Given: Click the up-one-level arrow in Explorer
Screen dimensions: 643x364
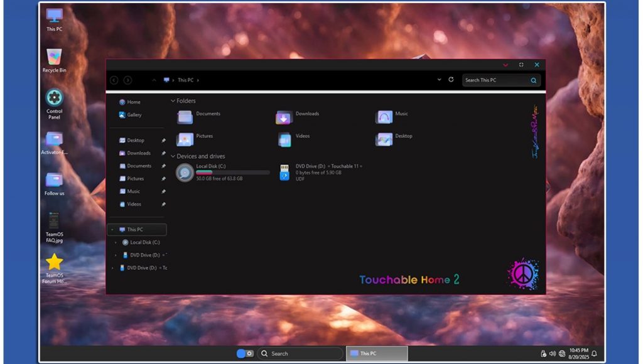Looking at the screenshot, I should (x=154, y=80).
